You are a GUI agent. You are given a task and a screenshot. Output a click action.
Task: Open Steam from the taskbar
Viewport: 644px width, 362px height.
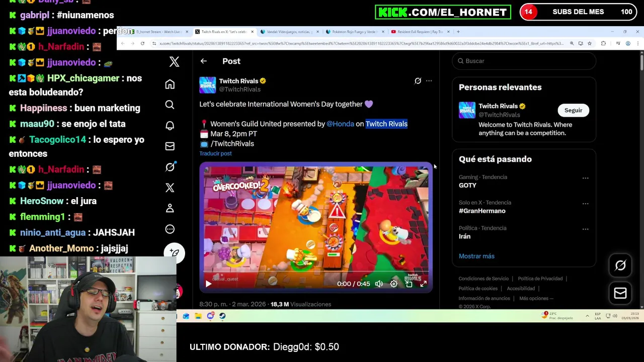pyautogui.click(x=222, y=316)
